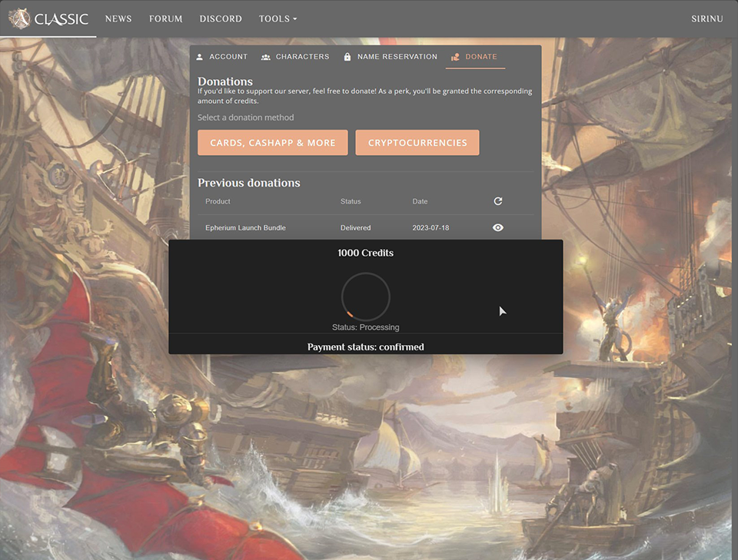Choose Cards, CashApp & More donation method

click(273, 143)
